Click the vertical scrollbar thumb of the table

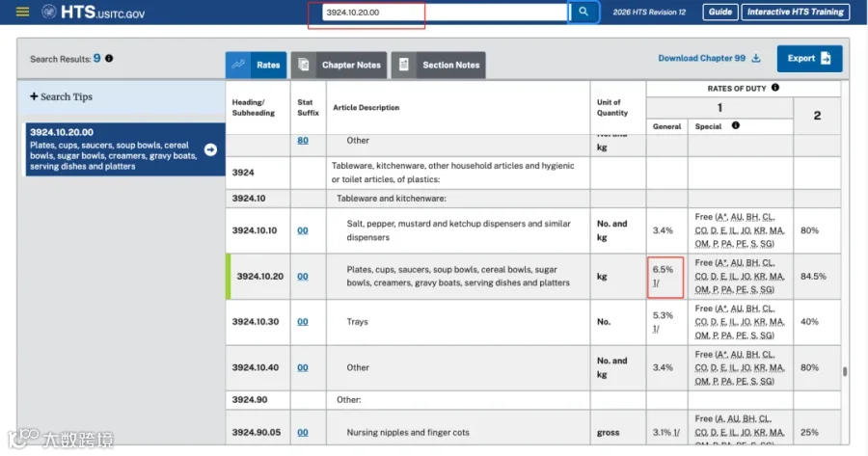(845, 371)
